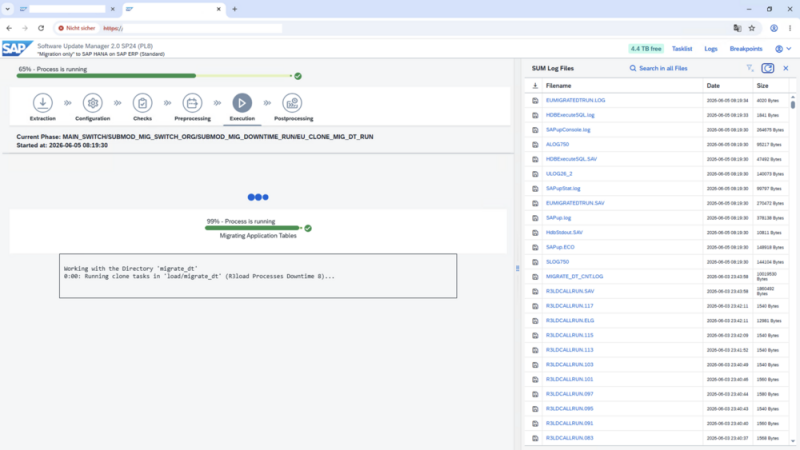Click the clone tasks console output box
Viewport: 800px width, 450px height.
258,276
